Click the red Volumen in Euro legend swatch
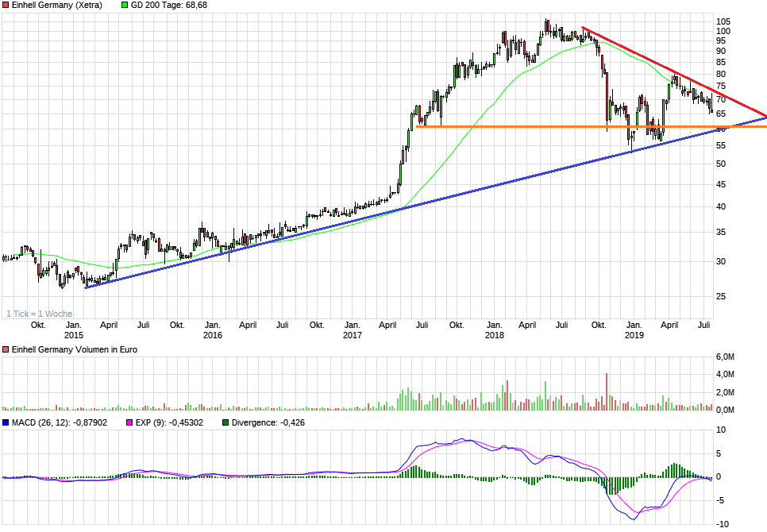 click(x=6, y=350)
